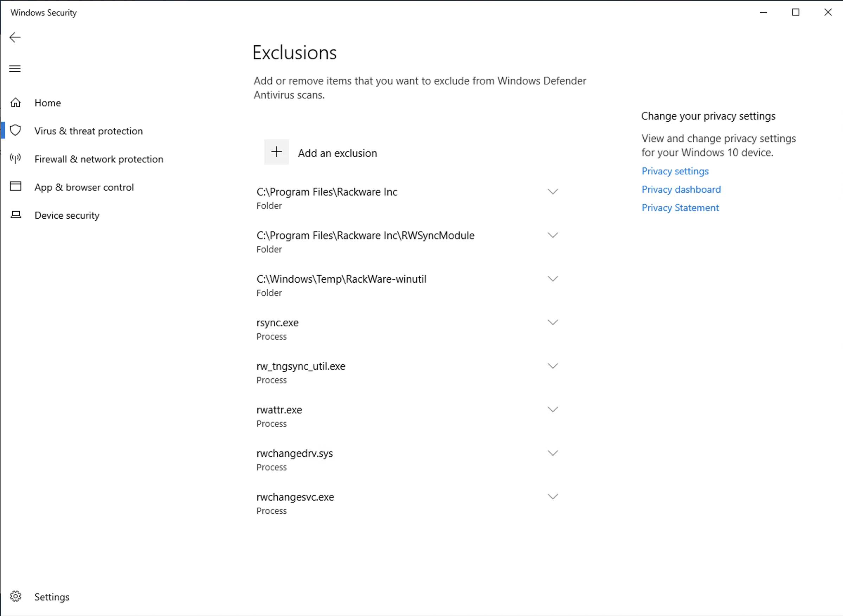The height and width of the screenshot is (616, 843).
Task: Click the Settings gear icon
Action: [16, 597]
